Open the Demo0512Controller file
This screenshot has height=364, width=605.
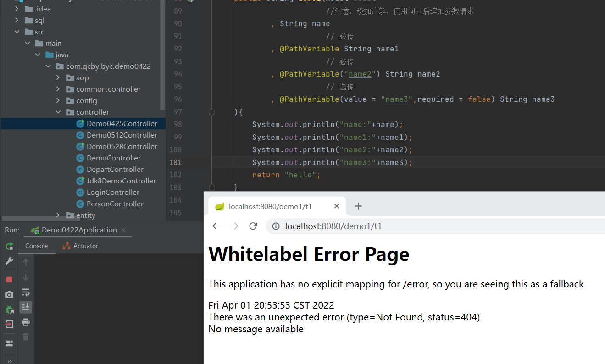tap(118, 134)
